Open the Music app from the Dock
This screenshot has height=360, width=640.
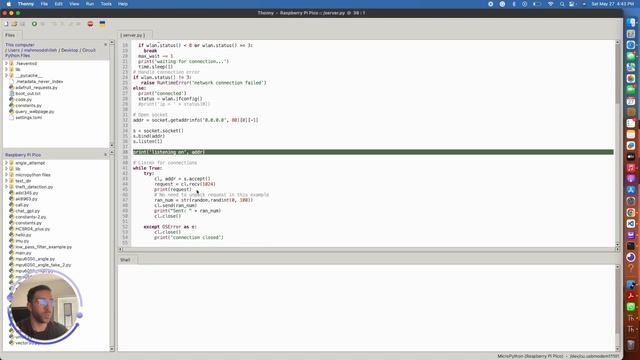[x=631, y=168]
